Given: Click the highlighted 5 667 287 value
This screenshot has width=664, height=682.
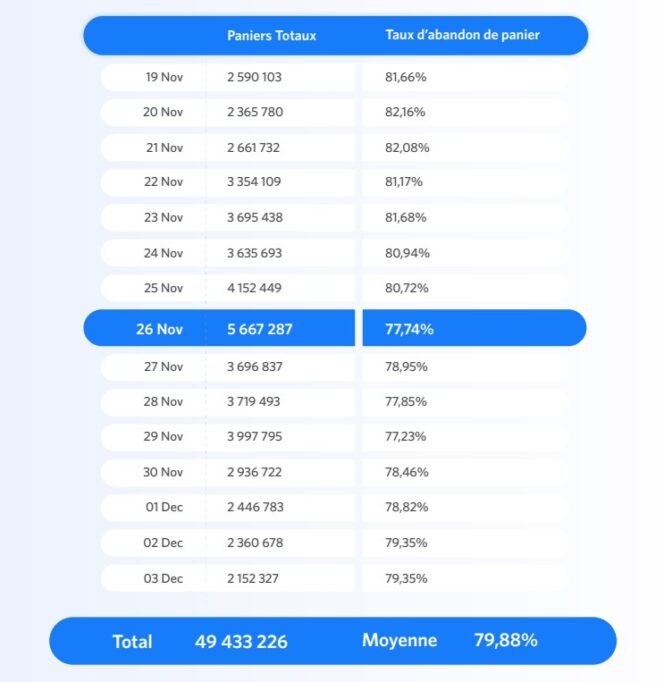Looking at the screenshot, I should point(260,329).
